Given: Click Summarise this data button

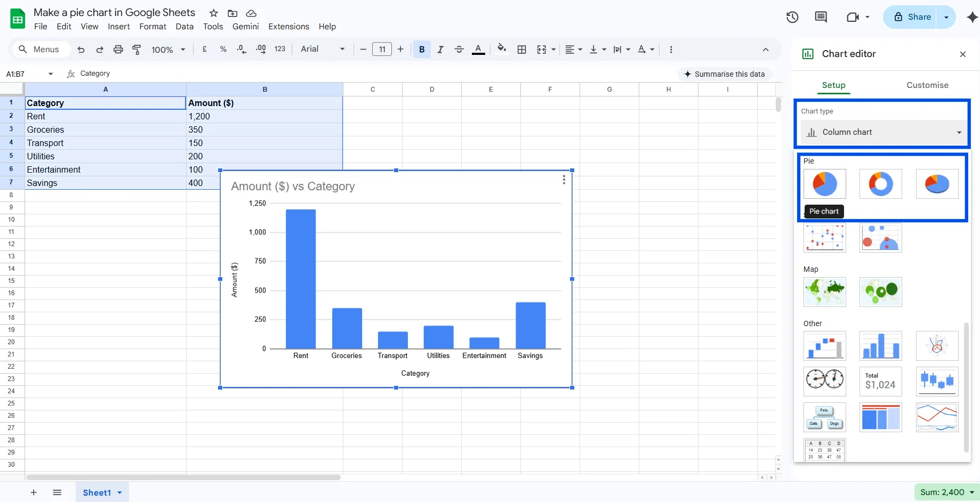Looking at the screenshot, I should pyautogui.click(x=725, y=74).
